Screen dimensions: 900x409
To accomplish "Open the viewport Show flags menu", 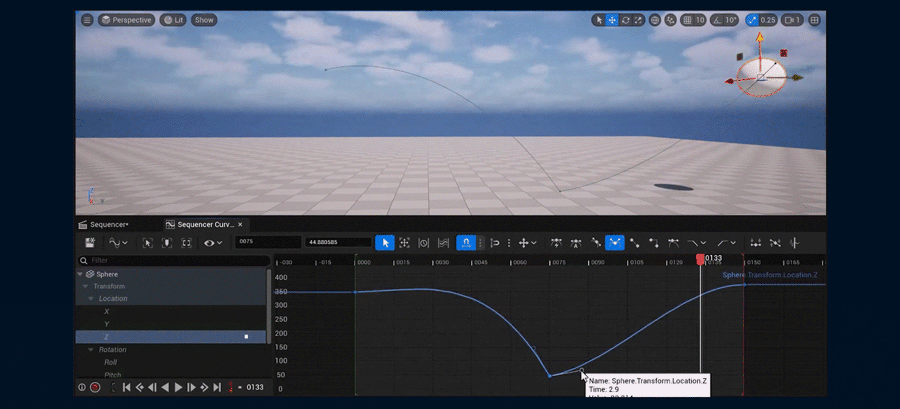I will point(204,20).
